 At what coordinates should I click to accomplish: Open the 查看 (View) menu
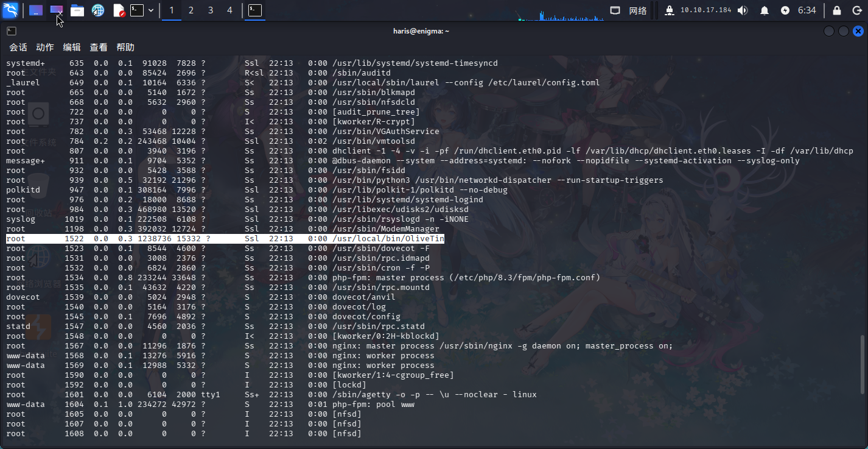(x=99, y=47)
